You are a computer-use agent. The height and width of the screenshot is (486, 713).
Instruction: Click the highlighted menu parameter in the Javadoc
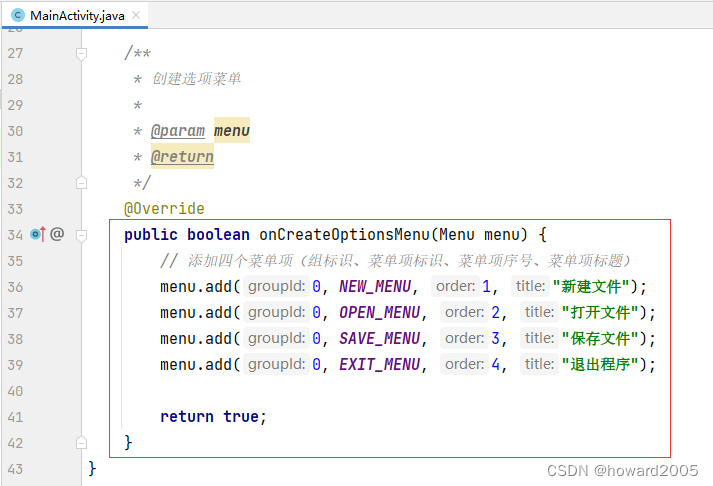[x=232, y=131]
